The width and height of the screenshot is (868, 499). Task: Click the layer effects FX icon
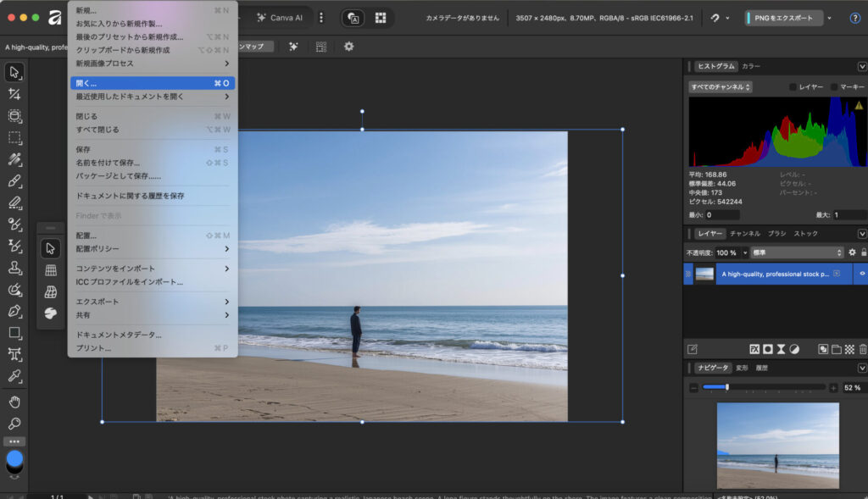[x=754, y=349]
